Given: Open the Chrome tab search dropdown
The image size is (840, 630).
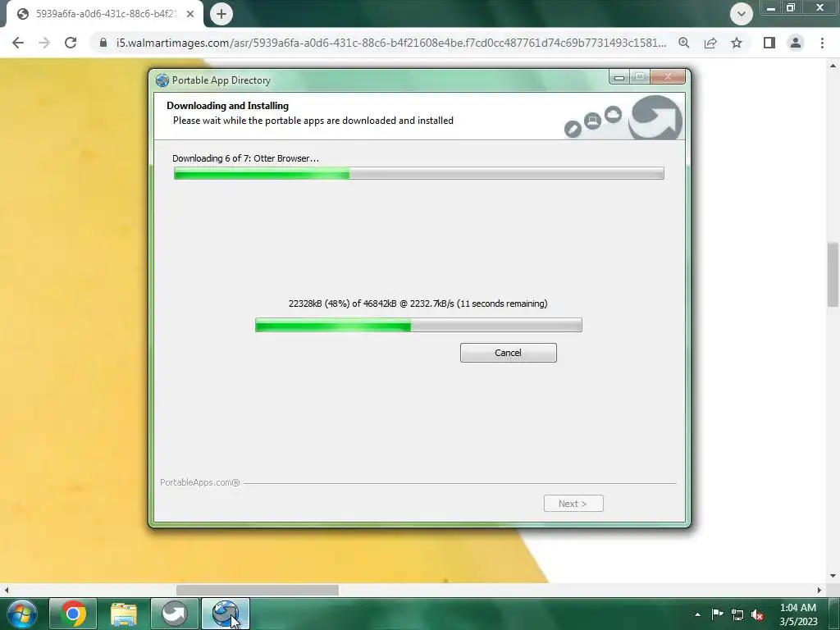Looking at the screenshot, I should [742, 14].
